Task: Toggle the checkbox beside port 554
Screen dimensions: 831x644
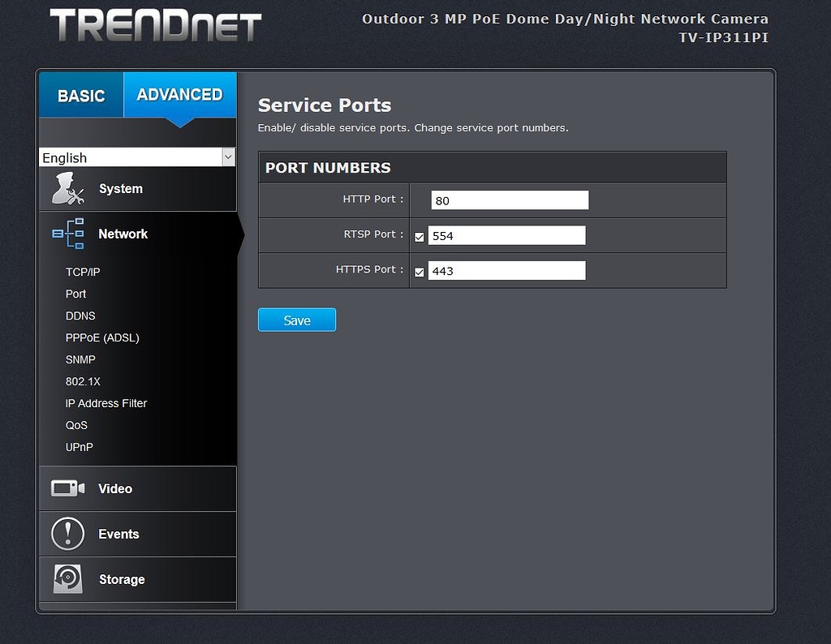Action: click(x=420, y=237)
